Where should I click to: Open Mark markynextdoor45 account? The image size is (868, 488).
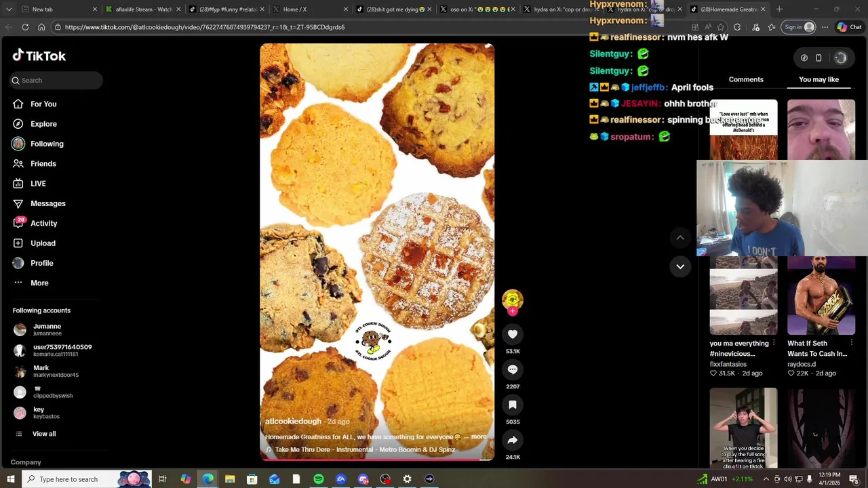[47, 371]
